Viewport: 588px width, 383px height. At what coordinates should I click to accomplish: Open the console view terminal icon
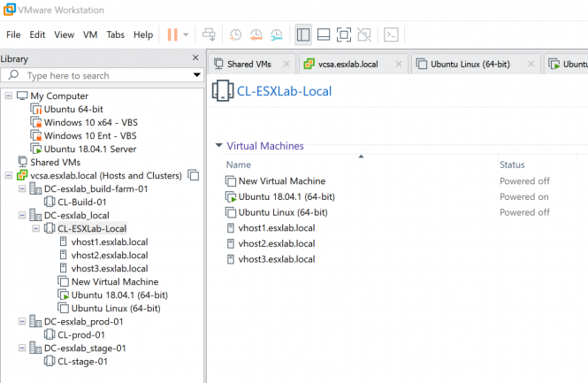pyautogui.click(x=391, y=34)
